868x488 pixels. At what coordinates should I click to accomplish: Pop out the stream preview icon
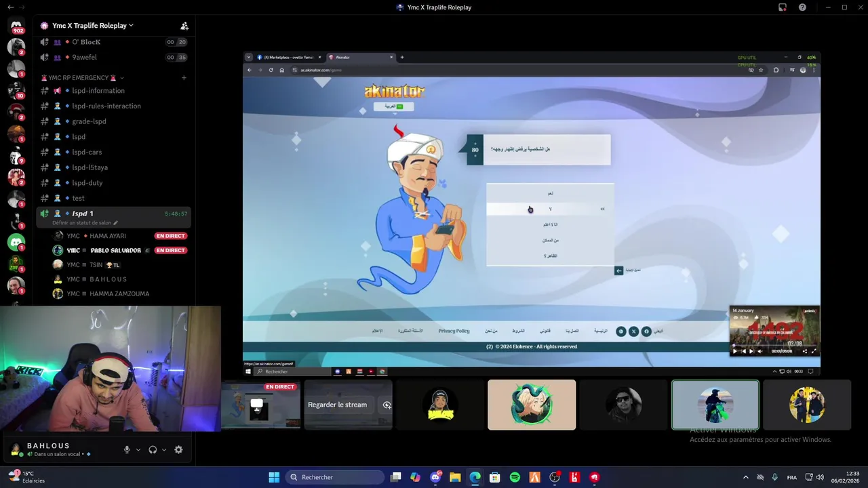point(387,405)
